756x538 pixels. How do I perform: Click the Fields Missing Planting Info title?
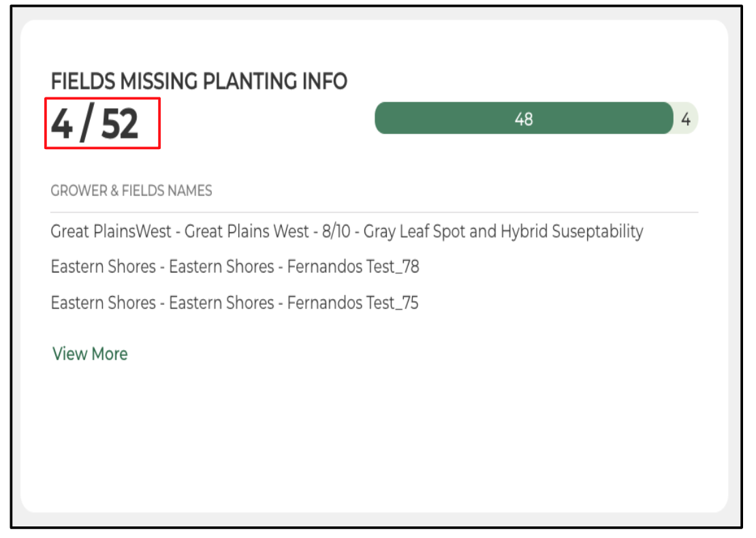coord(199,82)
